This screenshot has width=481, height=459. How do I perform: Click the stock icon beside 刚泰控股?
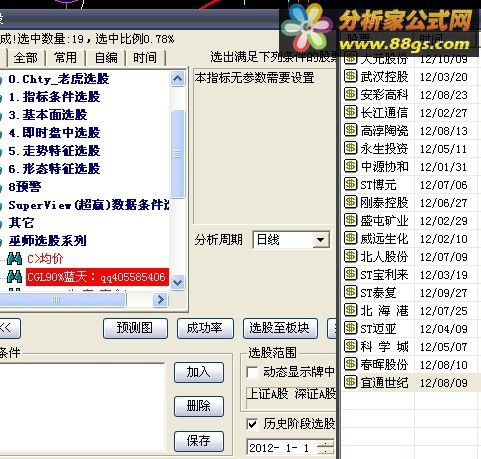click(x=350, y=202)
